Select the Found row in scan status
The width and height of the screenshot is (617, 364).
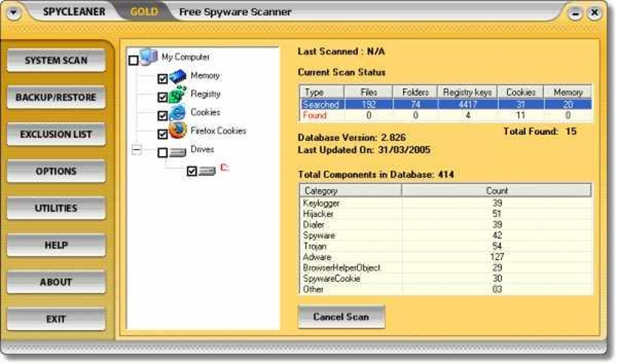coord(446,115)
